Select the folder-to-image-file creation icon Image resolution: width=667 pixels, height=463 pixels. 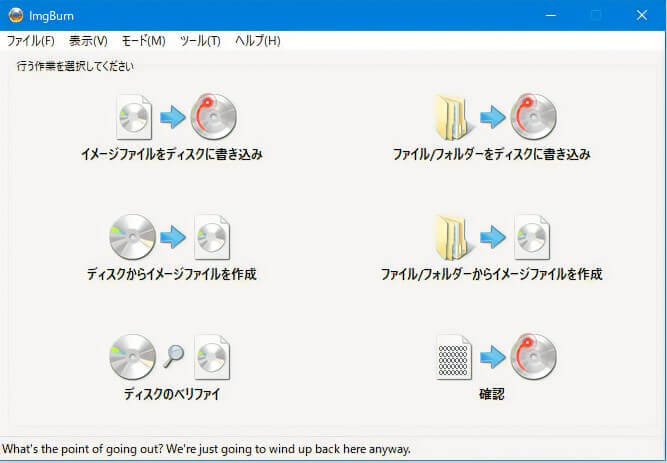click(492, 237)
